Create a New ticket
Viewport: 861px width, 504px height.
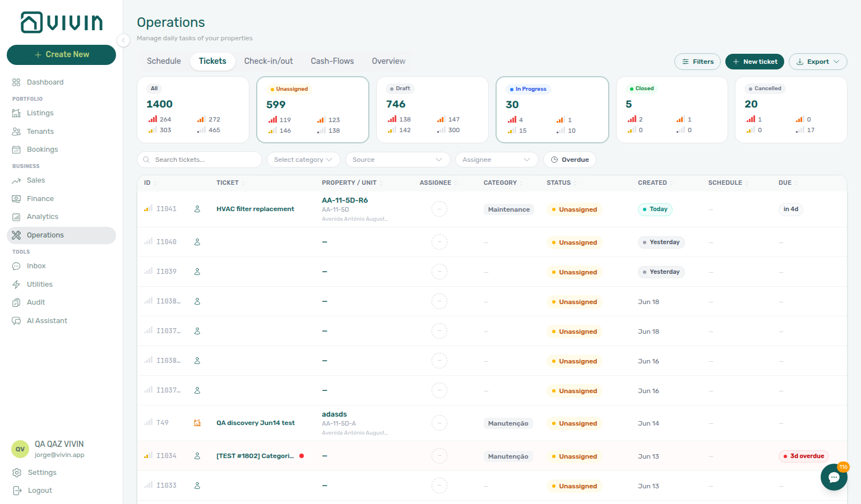pos(754,62)
